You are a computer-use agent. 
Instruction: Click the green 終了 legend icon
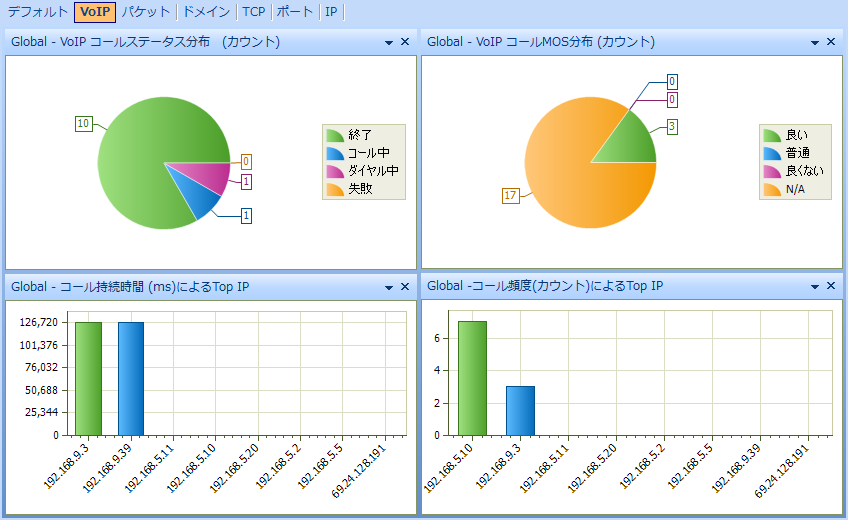click(335, 135)
